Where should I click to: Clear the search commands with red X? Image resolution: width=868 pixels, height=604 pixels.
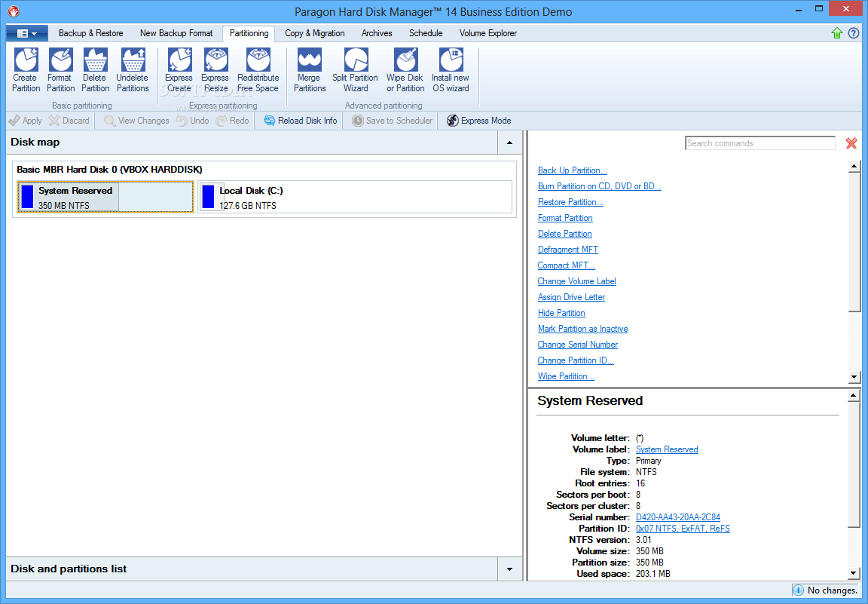click(851, 143)
